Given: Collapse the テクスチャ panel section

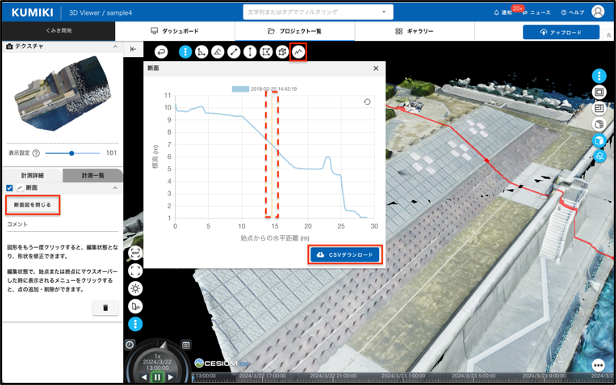Looking at the screenshot, I should coord(115,46).
